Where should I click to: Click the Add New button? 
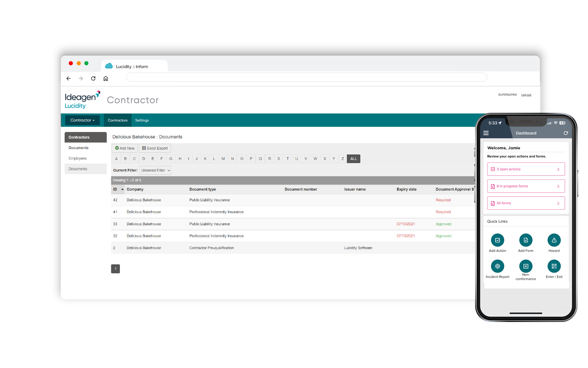[x=124, y=148]
